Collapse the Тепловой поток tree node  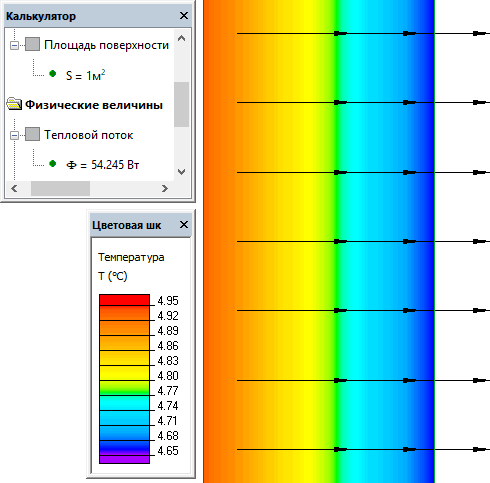coord(14,135)
